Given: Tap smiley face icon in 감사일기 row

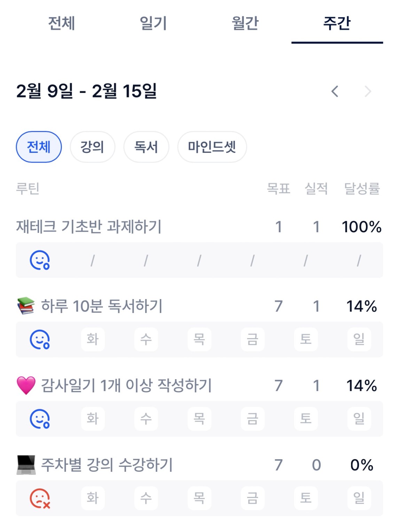Looking at the screenshot, I should [x=40, y=418].
